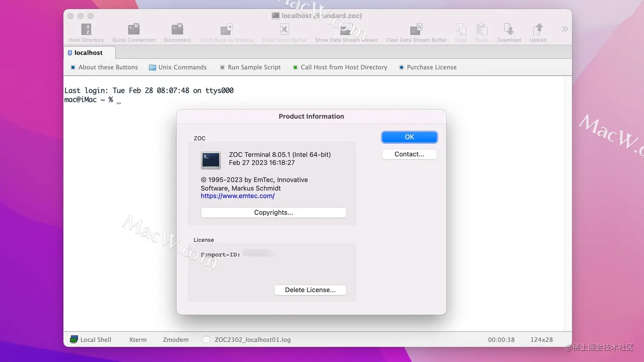The width and height of the screenshot is (644, 362).
Task: Click the Zmodem protocol status entry
Action: pos(175,340)
